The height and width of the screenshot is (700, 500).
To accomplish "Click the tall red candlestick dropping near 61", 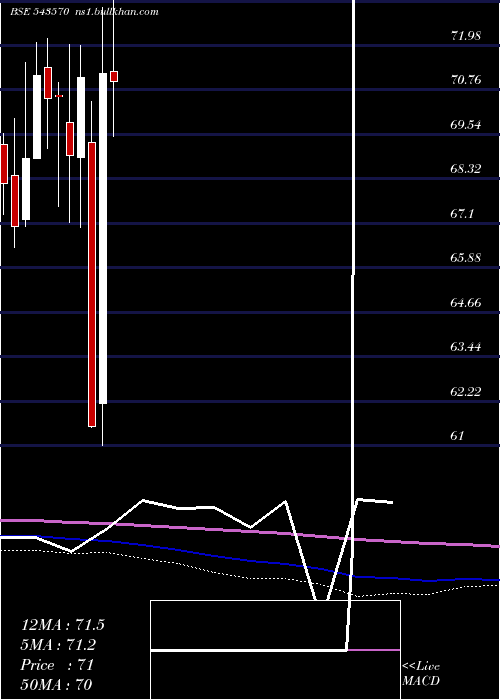I will (92, 284).
